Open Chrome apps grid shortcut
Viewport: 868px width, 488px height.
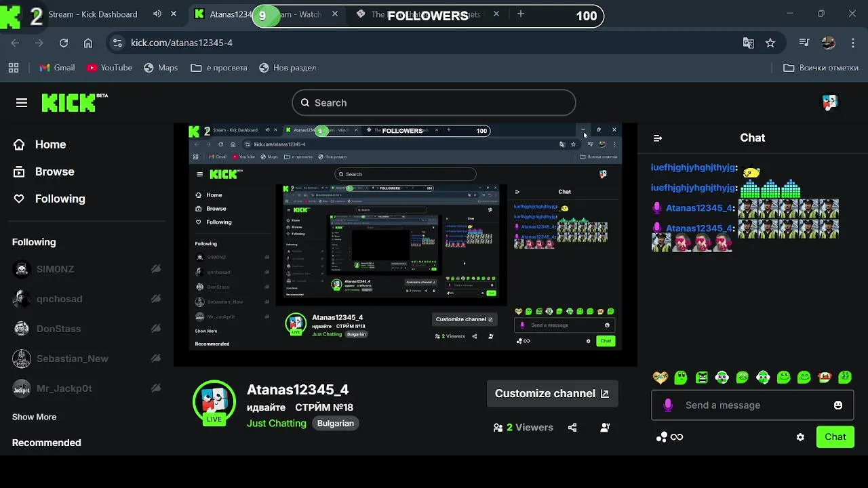pyautogui.click(x=14, y=68)
